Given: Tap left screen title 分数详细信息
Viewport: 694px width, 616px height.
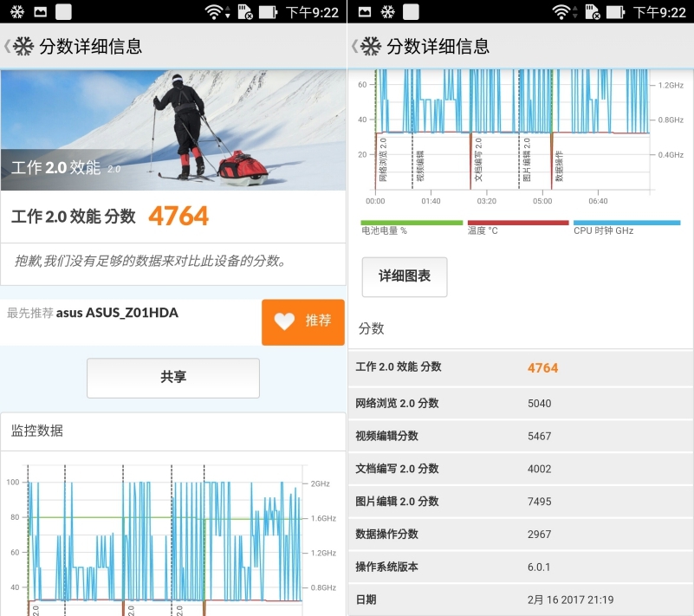Looking at the screenshot, I should [90, 46].
